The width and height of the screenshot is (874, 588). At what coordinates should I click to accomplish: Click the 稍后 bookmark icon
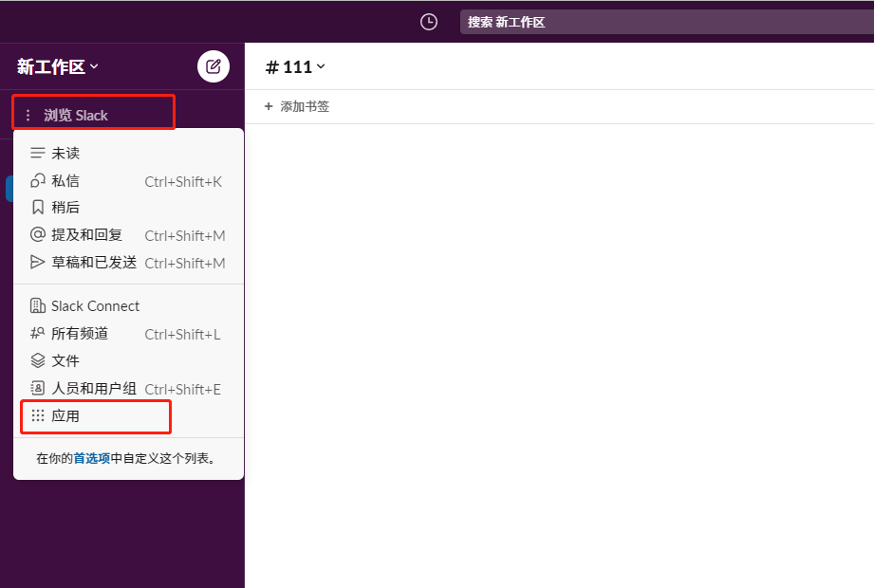37,207
